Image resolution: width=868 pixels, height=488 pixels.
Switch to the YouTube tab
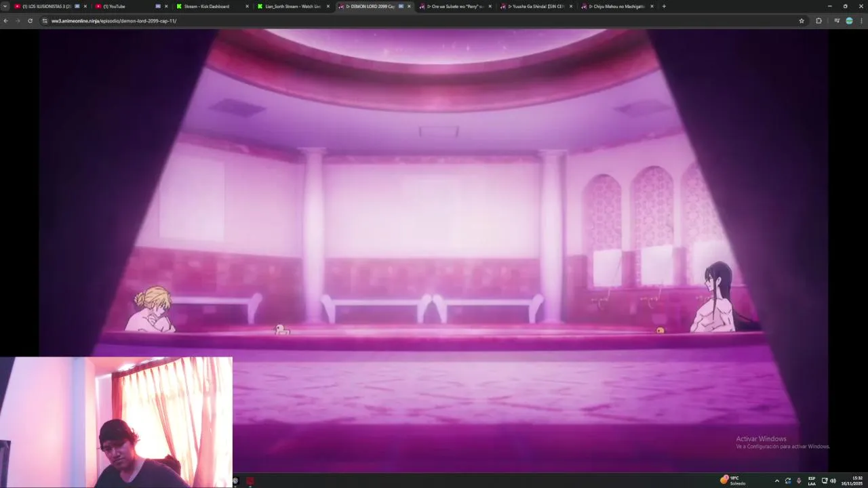tap(132, 6)
